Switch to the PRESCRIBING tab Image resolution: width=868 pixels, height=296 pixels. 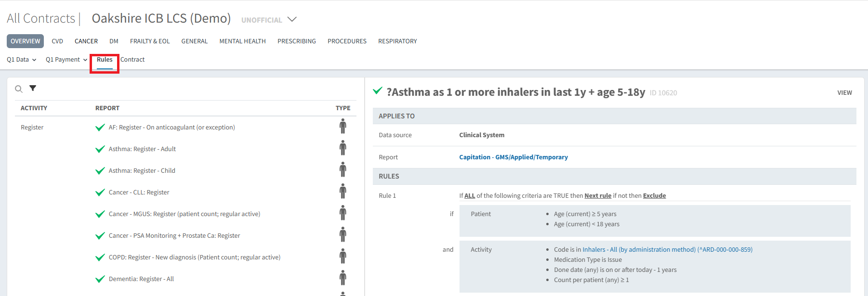[x=297, y=41]
